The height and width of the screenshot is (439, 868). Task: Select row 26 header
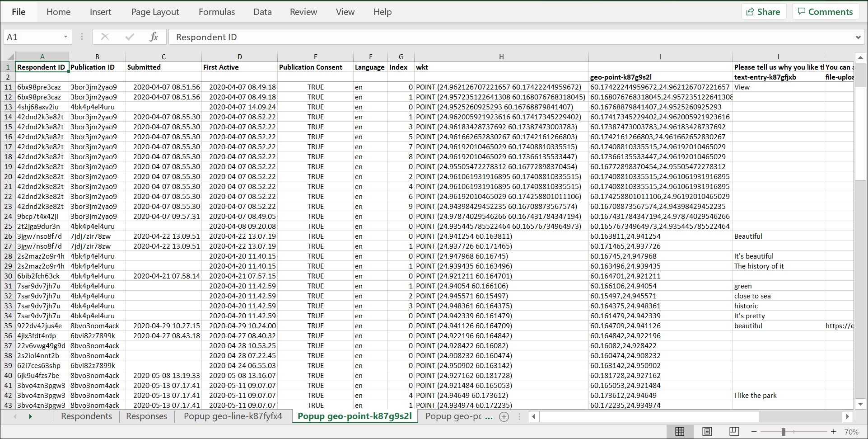tap(8, 236)
